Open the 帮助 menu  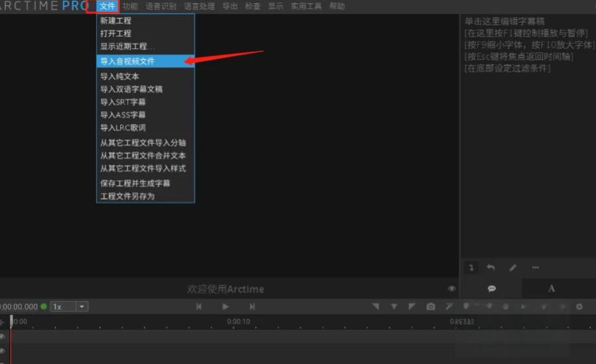337,6
